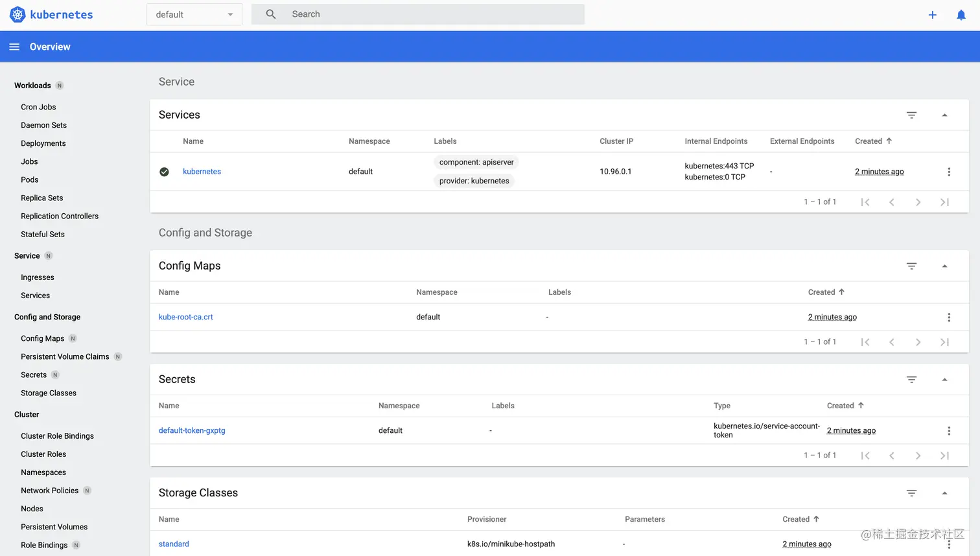This screenshot has height=556, width=980.
Task: Open the hamburger navigation menu
Action: click(x=14, y=47)
